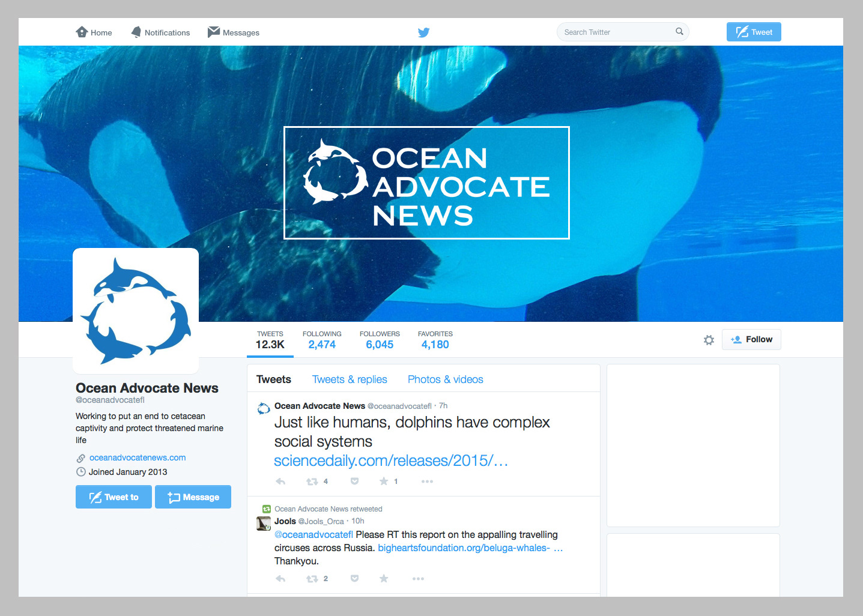Click pocket icon on dolphins tweet
The image size is (863, 616).
point(354,482)
